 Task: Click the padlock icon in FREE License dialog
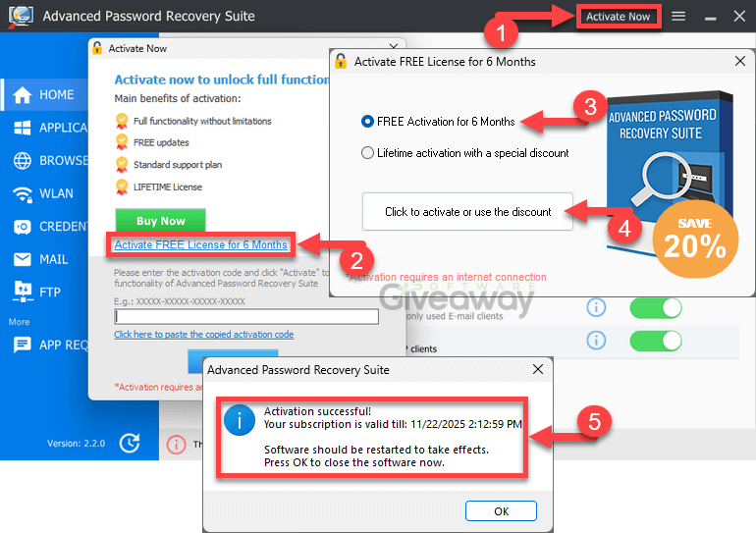pos(341,61)
